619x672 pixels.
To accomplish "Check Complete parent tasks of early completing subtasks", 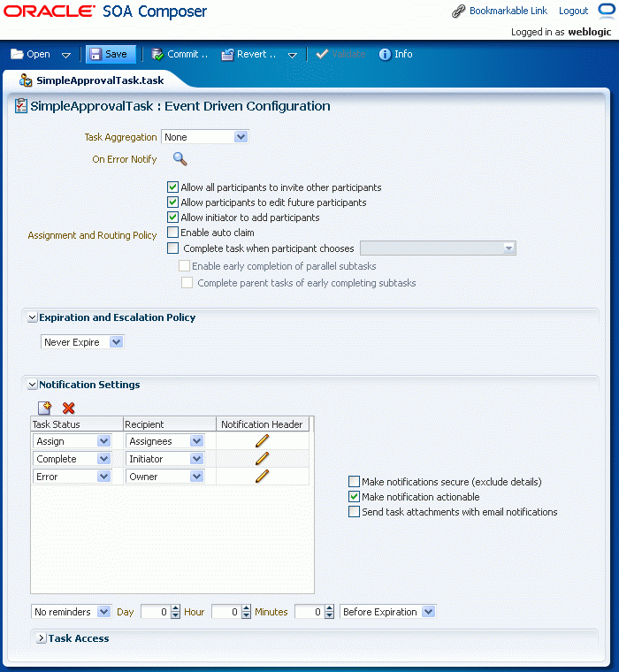I will [187, 282].
